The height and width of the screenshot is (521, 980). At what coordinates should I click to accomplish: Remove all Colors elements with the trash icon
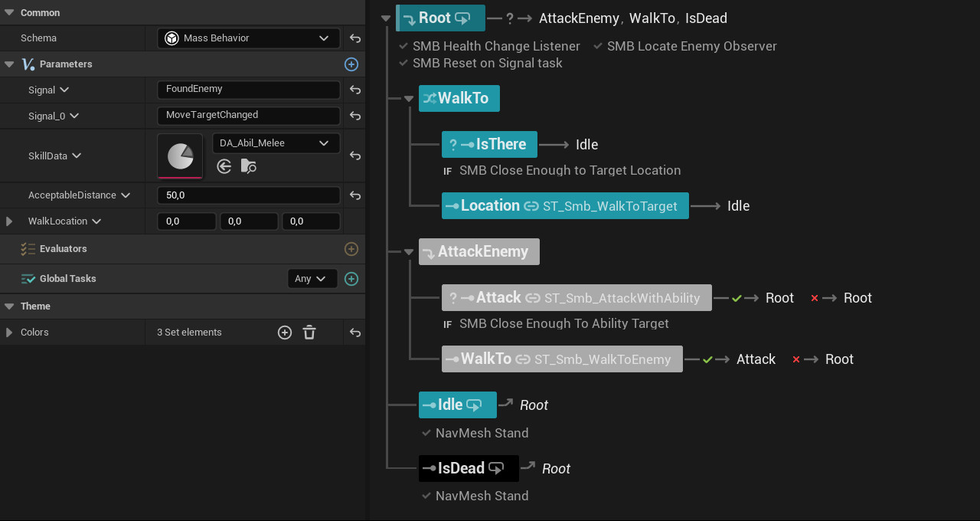point(309,333)
